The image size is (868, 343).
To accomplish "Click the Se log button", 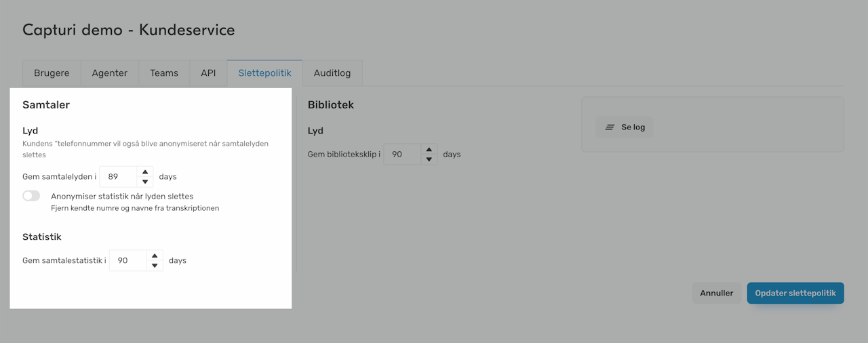I will [625, 127].
